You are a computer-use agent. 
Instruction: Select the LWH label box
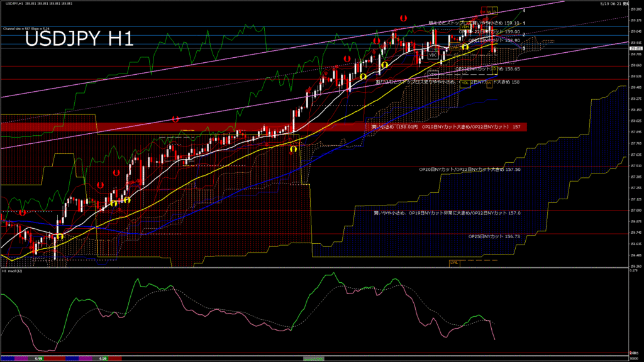tap(455, 47)
